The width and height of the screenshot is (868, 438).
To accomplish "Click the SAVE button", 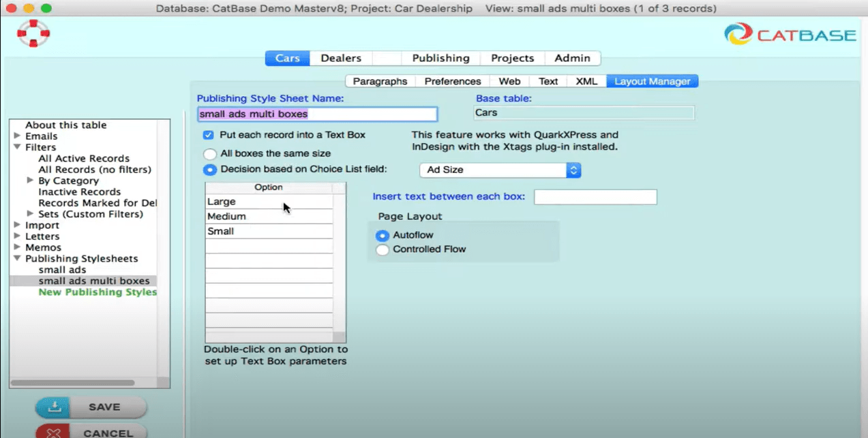I will click(91, 407).
